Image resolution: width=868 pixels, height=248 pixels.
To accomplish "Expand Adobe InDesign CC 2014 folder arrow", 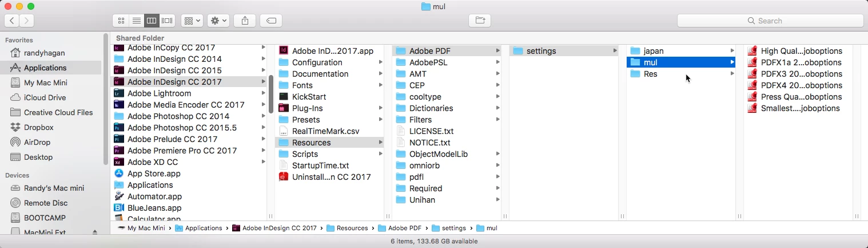I will pos(263,59).
